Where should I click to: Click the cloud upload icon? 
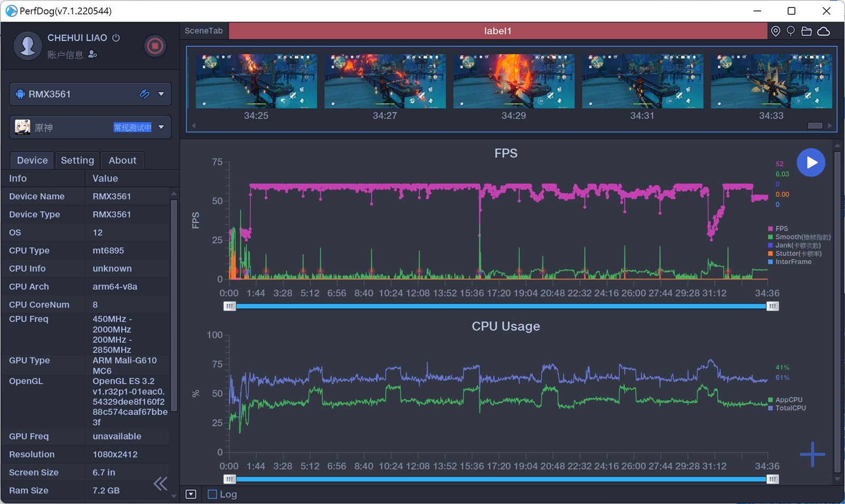[823, 31]
